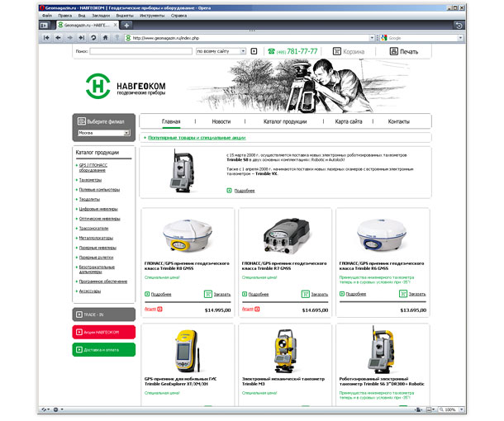Click order cart icon for Trimble R8 GNSS
The height and width of the screenshot is (421, 504).
pos(208,294)
